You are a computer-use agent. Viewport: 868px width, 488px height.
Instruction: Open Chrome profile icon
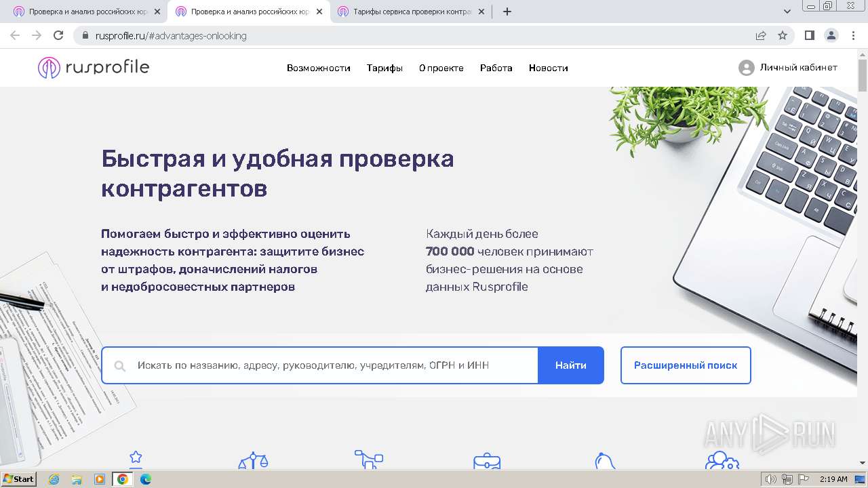pos(831,35)
